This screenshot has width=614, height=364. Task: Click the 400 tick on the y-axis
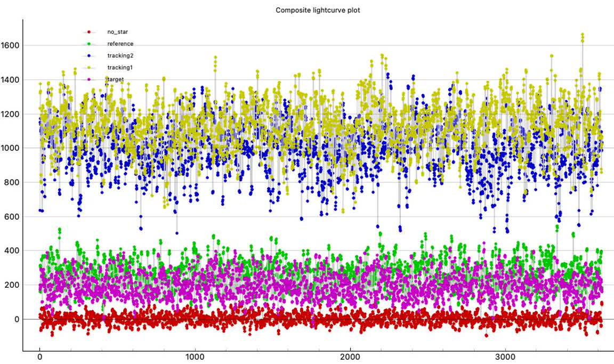(x=12, y=251)
